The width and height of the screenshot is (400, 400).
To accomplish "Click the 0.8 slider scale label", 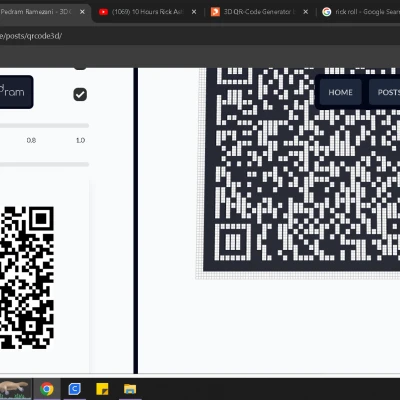I will pyautogui.click(x=31, y=140).
